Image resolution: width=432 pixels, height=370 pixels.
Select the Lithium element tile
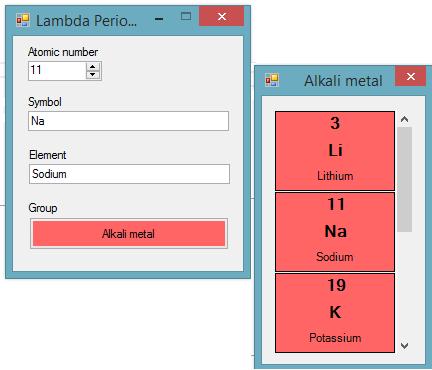335,151
